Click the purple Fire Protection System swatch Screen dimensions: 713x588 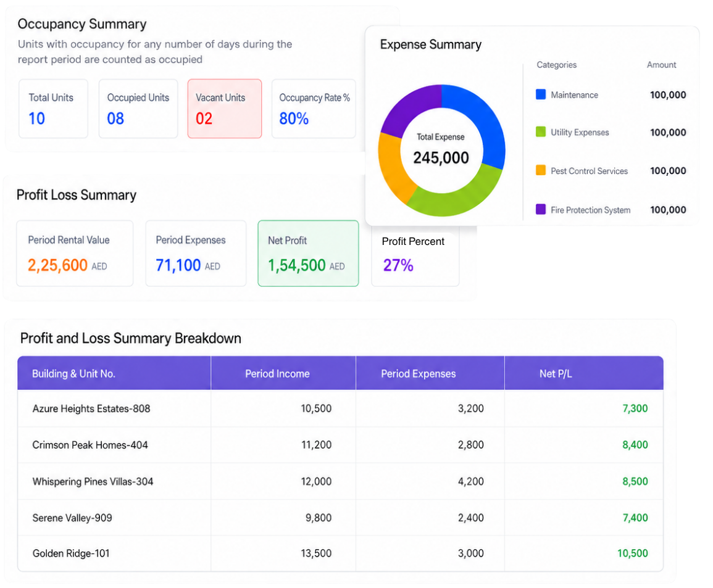(541, 210)
